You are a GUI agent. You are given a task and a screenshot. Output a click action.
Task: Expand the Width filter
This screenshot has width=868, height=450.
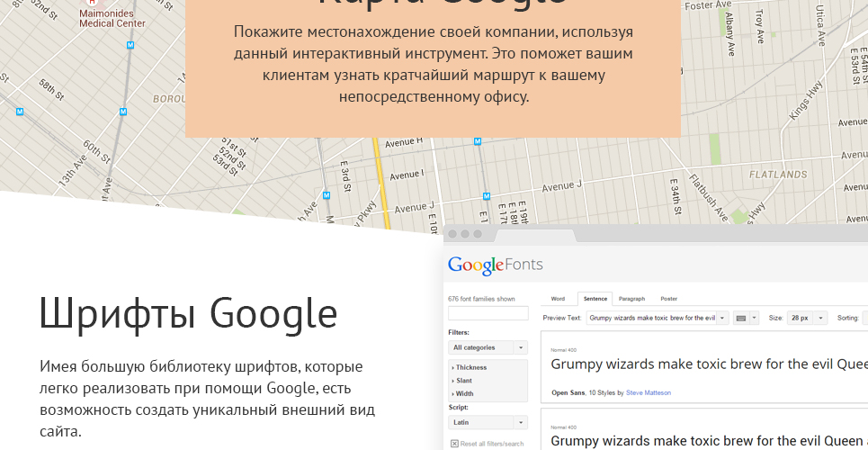464,394
